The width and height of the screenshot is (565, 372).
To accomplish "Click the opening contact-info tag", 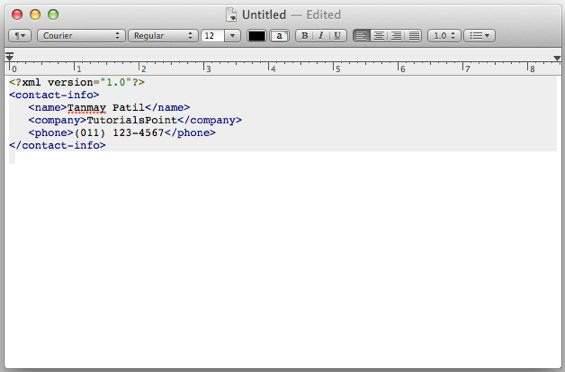I will coord(54,95).
